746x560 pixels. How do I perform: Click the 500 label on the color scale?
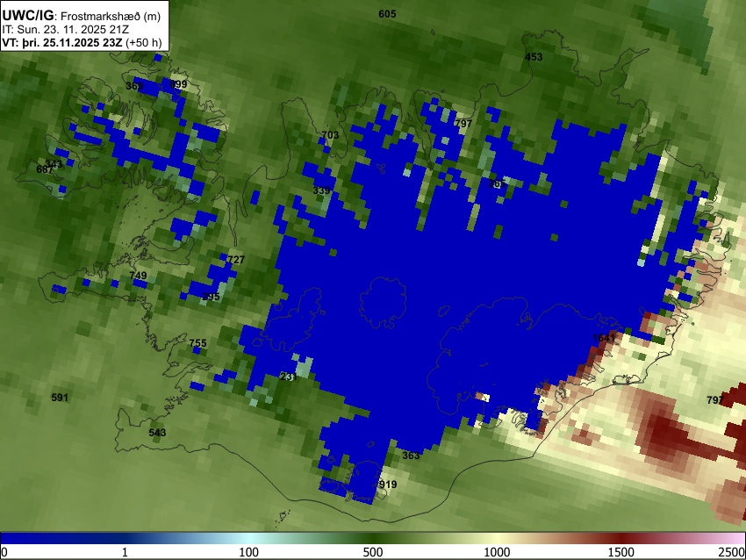[x=373, y=552]
